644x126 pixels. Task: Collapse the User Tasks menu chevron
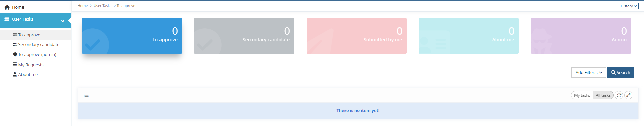pos(63,20)
